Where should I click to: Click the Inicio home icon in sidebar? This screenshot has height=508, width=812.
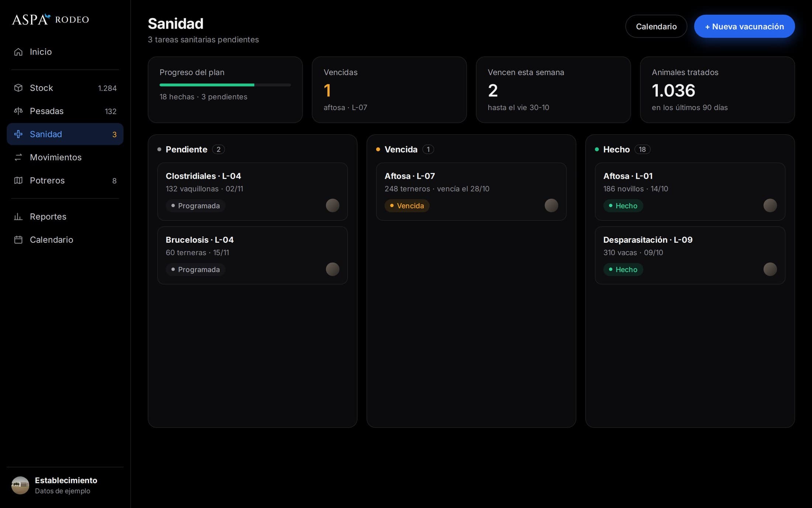(18, 52)
